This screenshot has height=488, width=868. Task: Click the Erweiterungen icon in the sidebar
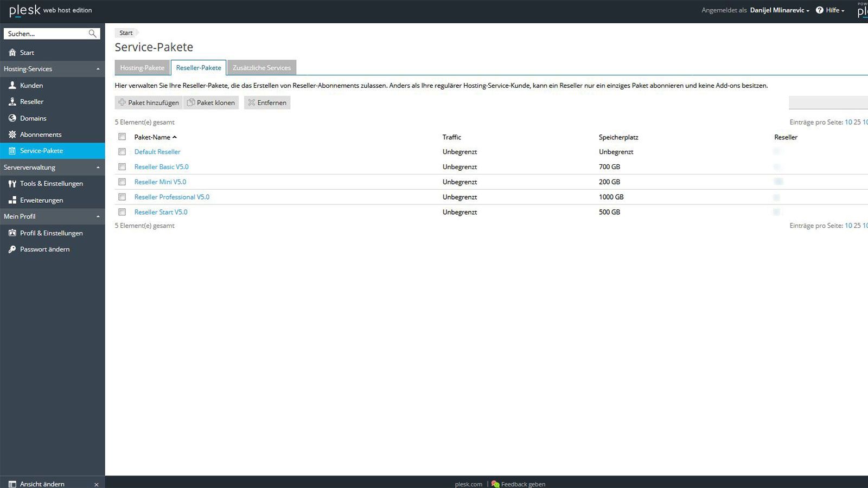[x=12, y=200]
